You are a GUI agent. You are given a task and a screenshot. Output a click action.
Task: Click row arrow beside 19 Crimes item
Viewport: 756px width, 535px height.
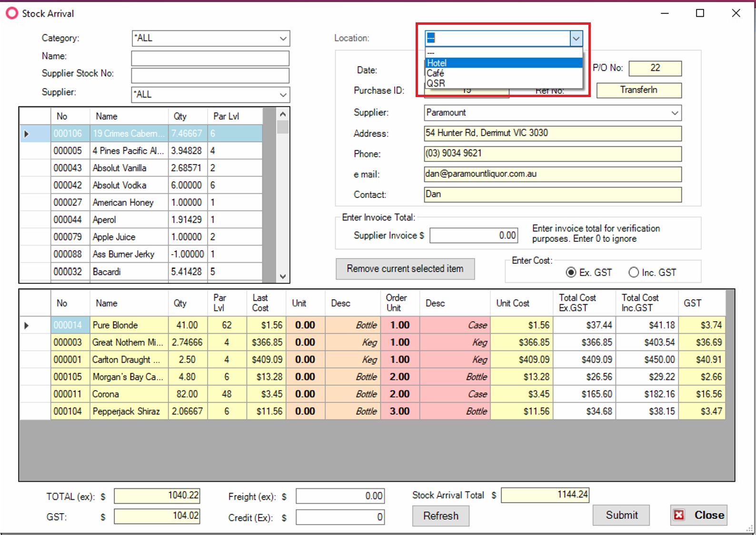pyautogui.click(x=27, y=134)
